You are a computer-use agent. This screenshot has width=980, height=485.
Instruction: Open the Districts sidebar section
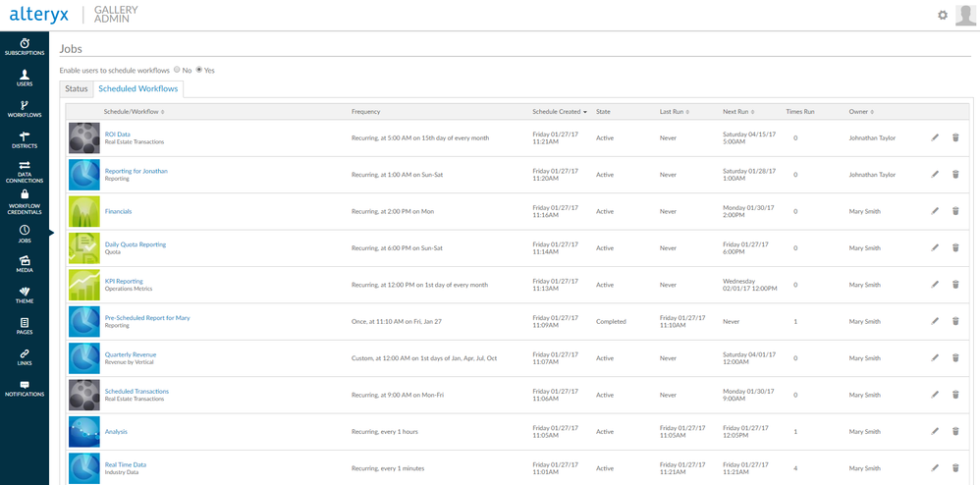click(25, 140)
